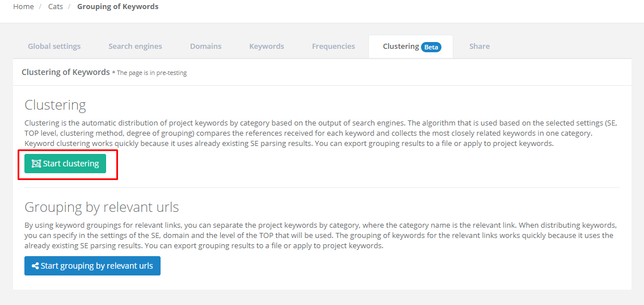
Task: Go to the Frequencies tab
Action: coord(334,47)
